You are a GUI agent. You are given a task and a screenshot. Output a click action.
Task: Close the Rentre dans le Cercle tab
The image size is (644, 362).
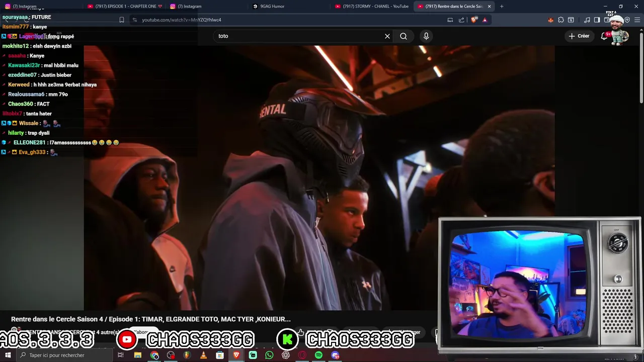[x=489, y=7]
